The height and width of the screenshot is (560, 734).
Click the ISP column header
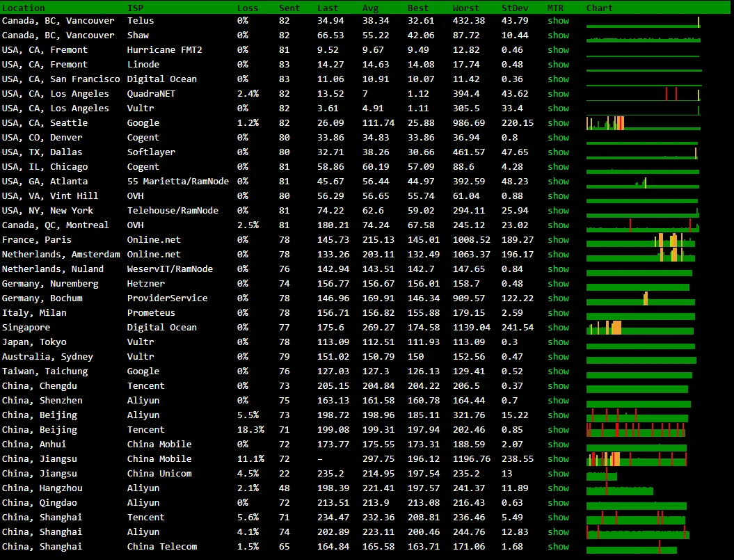click(x=135, y=8)
